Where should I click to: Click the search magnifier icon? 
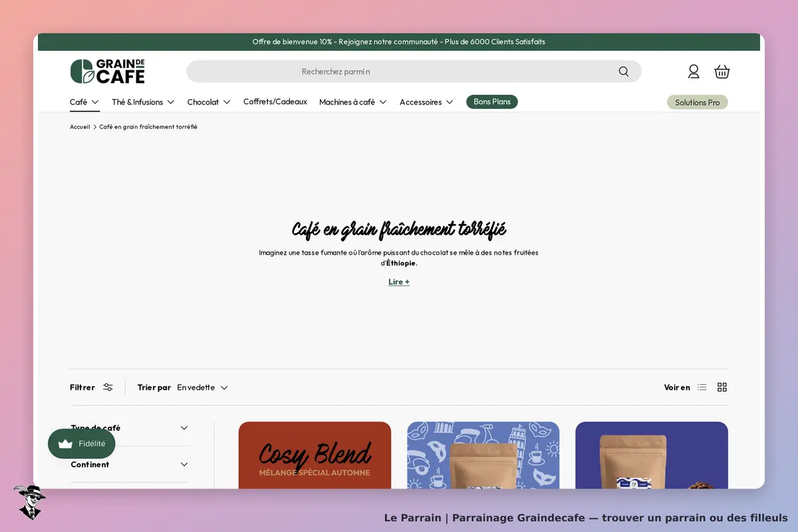(x=623, y=71)
